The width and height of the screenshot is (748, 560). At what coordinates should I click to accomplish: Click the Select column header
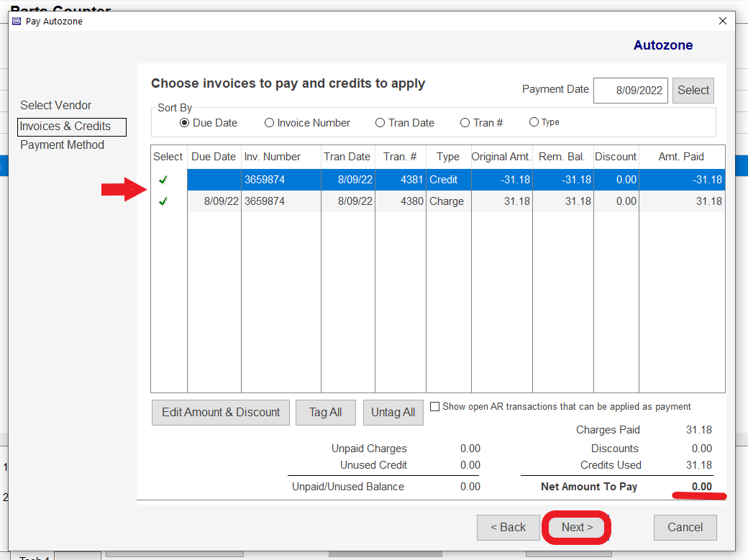(168, 157)
